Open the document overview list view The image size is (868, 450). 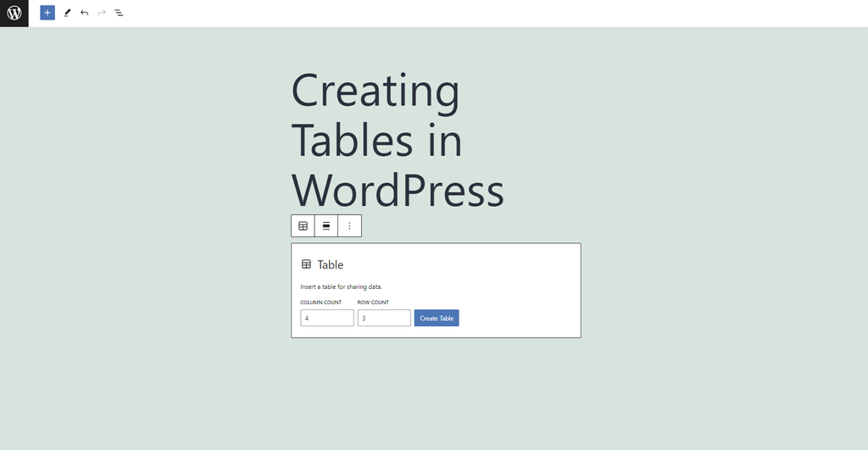pos(119,13)
